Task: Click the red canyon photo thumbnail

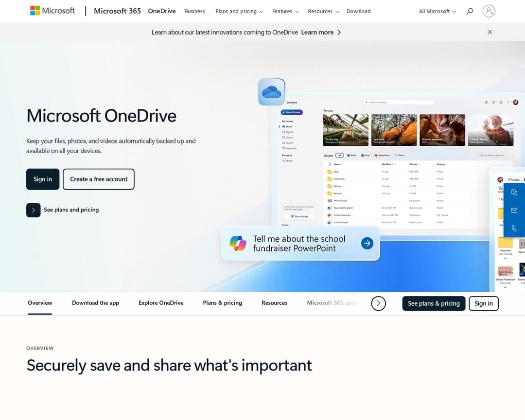Action: (442, 130)
